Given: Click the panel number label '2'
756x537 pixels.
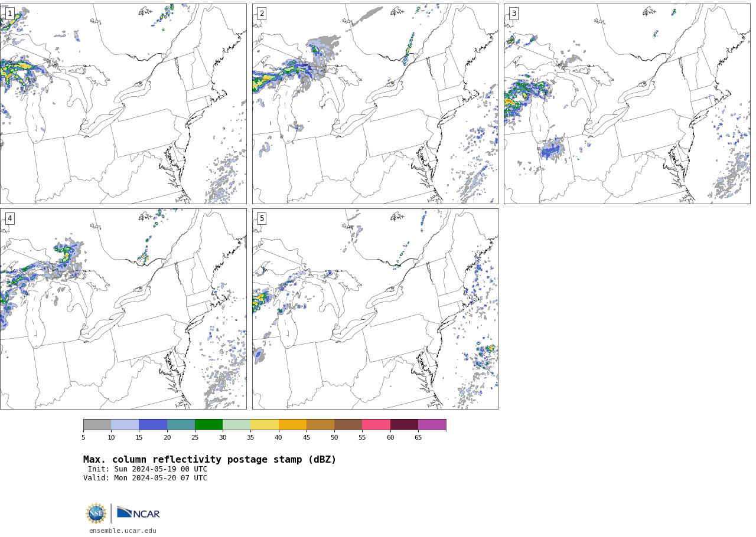Looking at the screenshot, I should click(262, 14).
